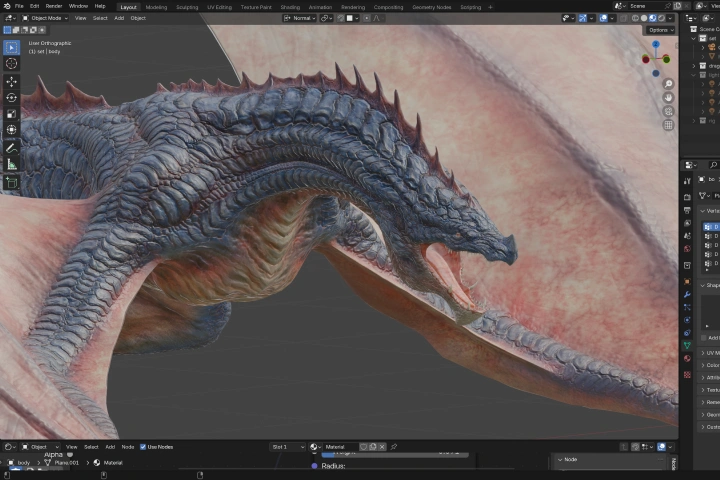The height and width of the screenshot is (480, 720).
Task: Choose the Measure tool
Action: coord(11,164)
